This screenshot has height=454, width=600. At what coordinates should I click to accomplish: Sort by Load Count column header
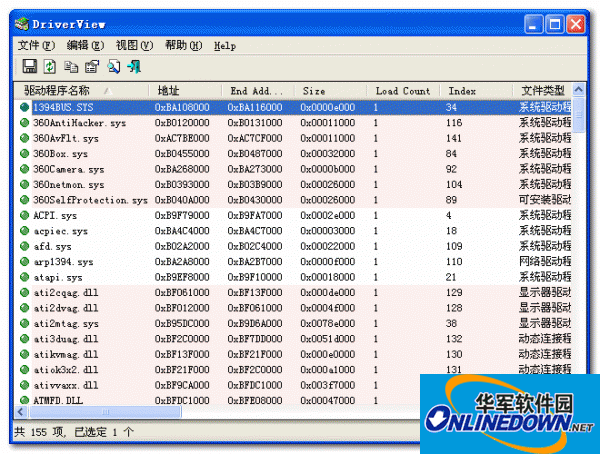(x=403, y=91)
